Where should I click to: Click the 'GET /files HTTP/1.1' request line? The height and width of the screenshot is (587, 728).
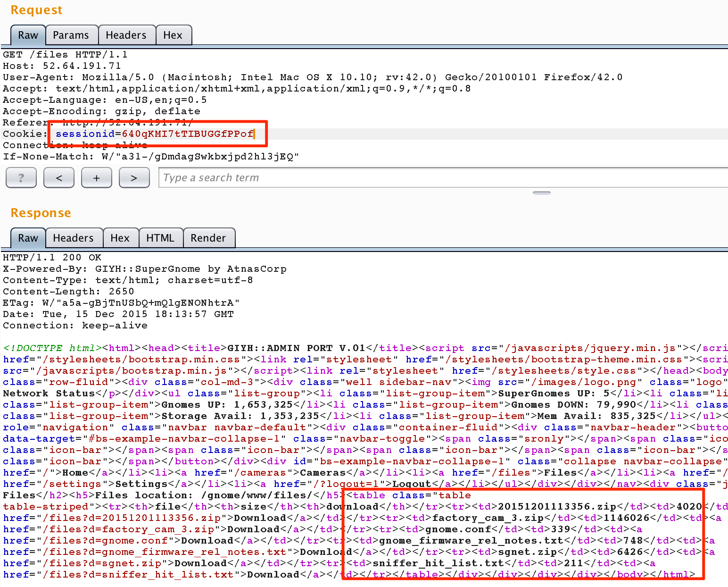[65, 55]
